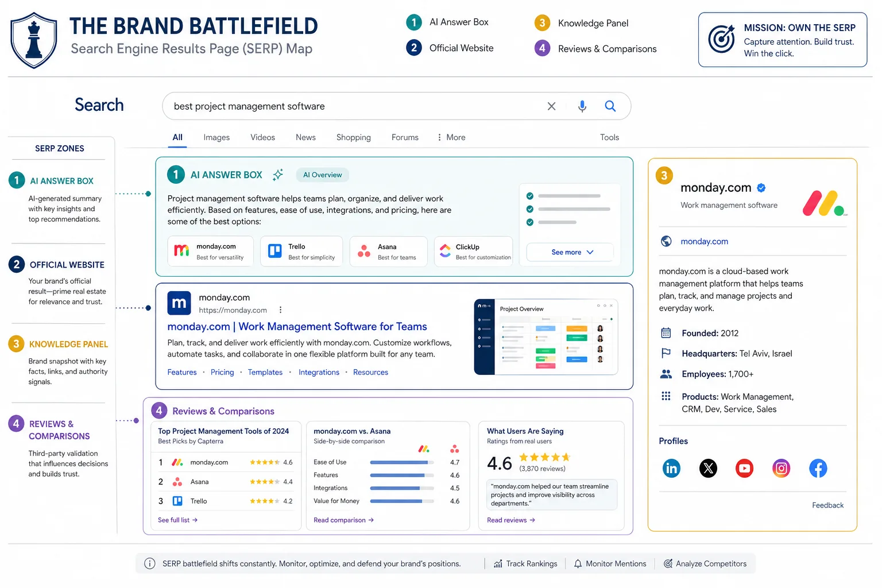Click the AI Overview chip
The height and width of the screenshot is (588, 882).
(x=323, y=175)
